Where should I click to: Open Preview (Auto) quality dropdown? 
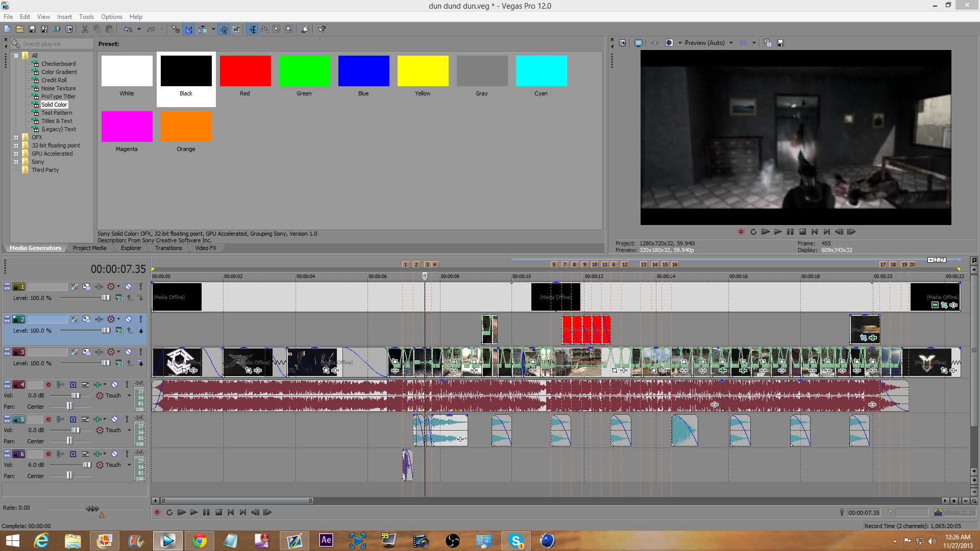tap(731, 43)
